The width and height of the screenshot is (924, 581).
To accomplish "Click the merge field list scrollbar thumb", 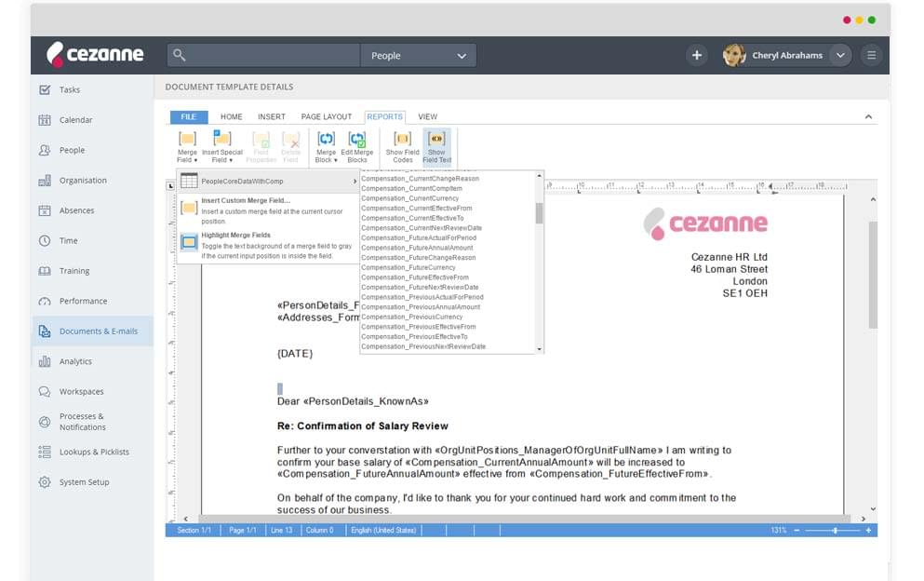I will pyautogui.click(x=539, y=213).
